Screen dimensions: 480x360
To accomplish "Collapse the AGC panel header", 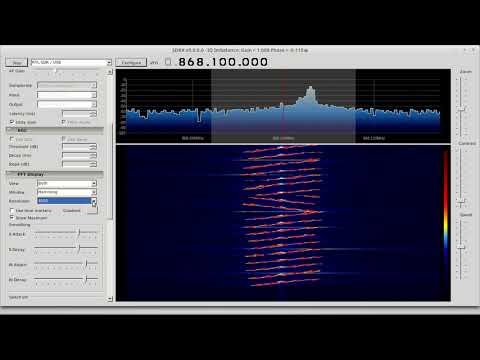I will point(55,130).
